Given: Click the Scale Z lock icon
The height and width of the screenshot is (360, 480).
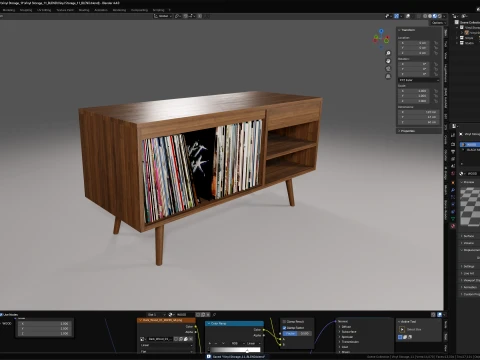Looking at the screenshot, I should (x=436, y=101).
